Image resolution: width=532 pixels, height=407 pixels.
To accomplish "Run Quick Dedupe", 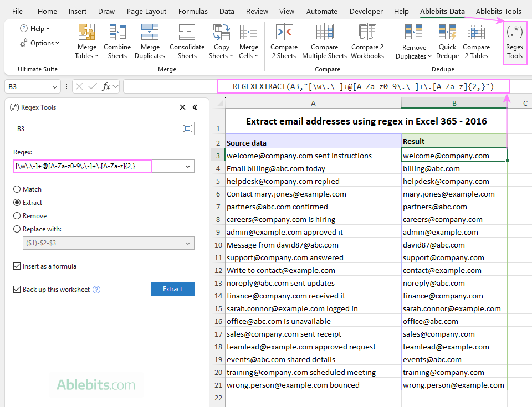I will tap(447, 42).
